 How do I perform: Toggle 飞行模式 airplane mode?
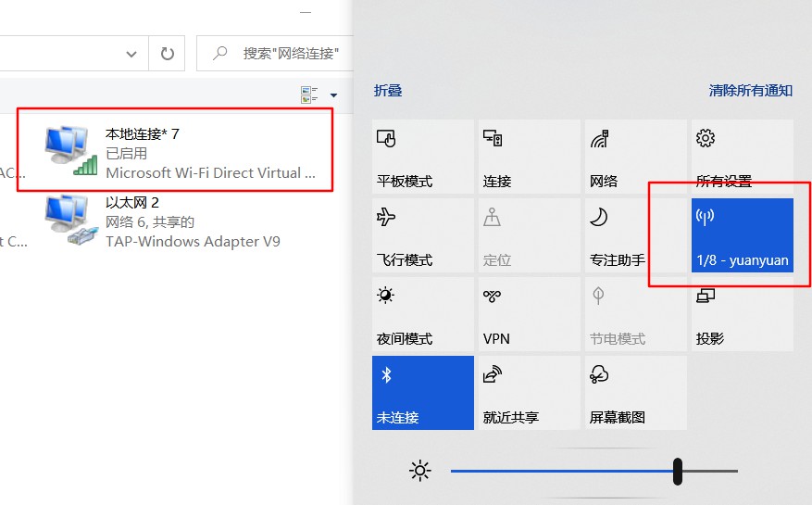pyautogui.click(x=422, y=235)
